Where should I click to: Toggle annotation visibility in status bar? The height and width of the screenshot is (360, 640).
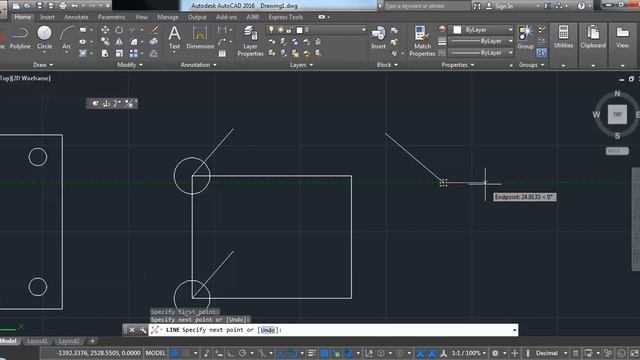[x=420, y=353]
